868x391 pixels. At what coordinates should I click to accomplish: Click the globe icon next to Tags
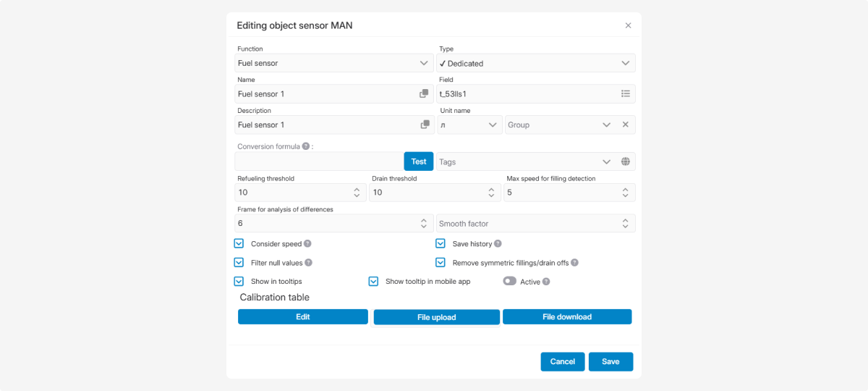pyautogui.click(x=626, y=162)
